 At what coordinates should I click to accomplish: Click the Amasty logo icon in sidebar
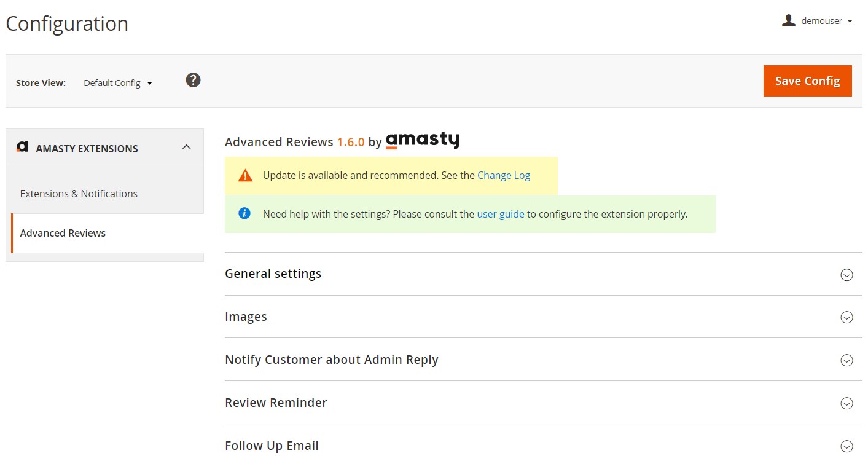coord(23,147)
